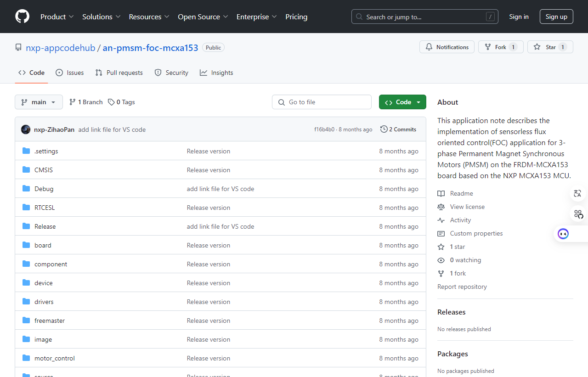Go to the Pricing page
Image resolution: width=588 pixels, height=377 pixels.
[296, 17]
